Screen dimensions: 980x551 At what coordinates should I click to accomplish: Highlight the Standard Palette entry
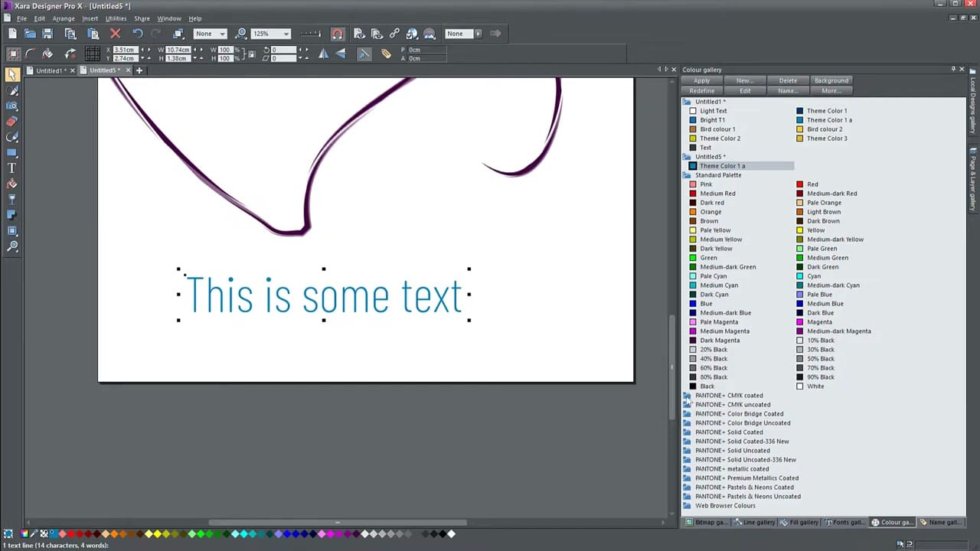[718, 174]
